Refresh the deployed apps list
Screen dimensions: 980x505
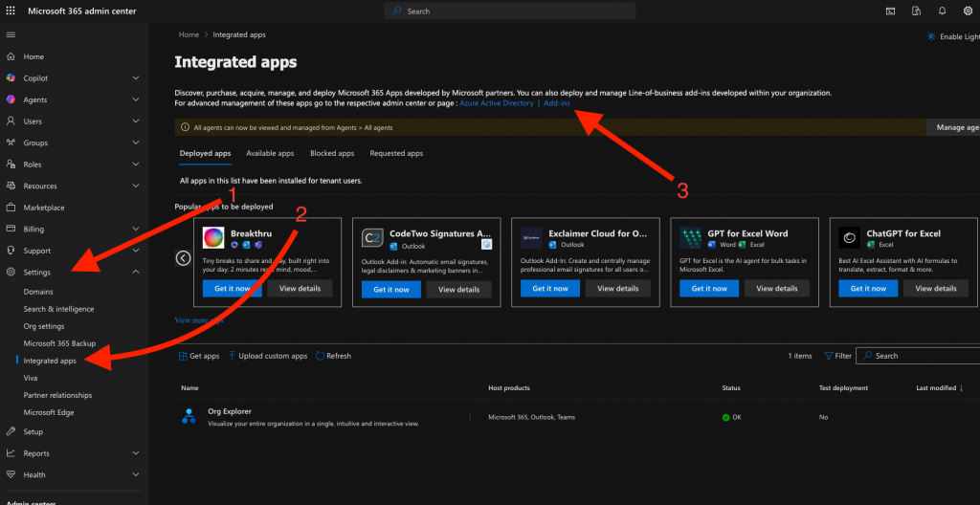click(333, 356)
